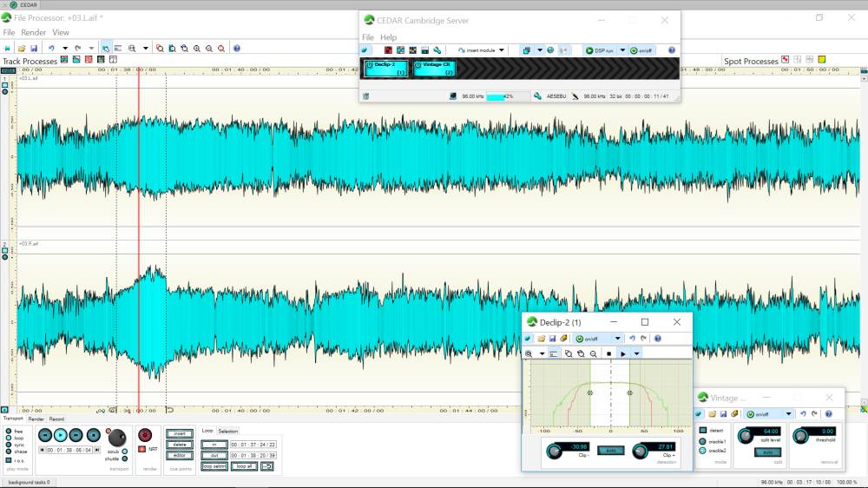Select the sync play mode radio
868x488 pixels.
[x=9, y=445]
